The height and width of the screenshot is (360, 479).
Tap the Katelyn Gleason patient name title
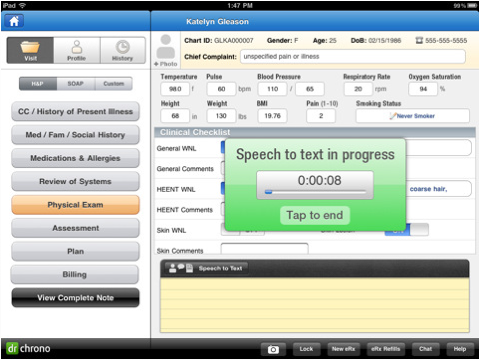(x=217, y=22)
